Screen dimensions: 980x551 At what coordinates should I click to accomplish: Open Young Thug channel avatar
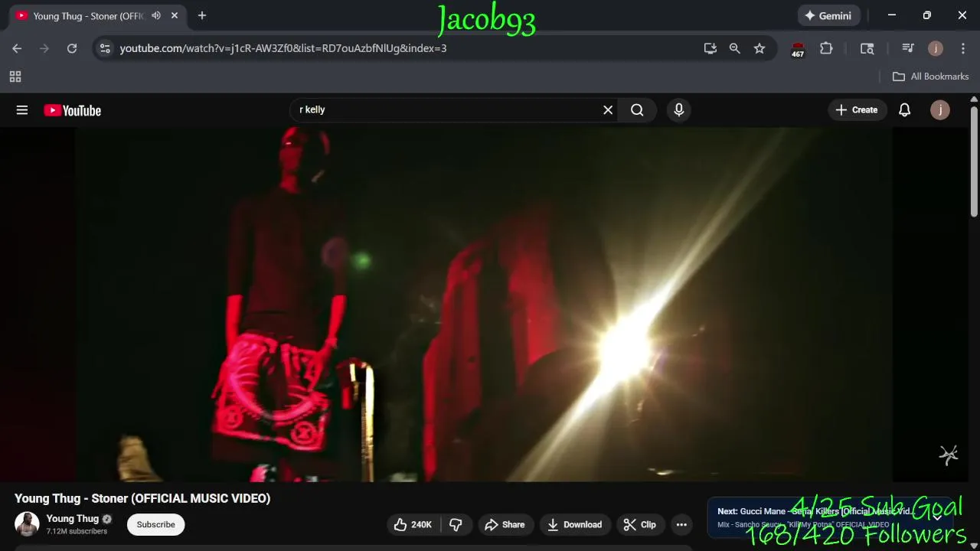[27, 524]
